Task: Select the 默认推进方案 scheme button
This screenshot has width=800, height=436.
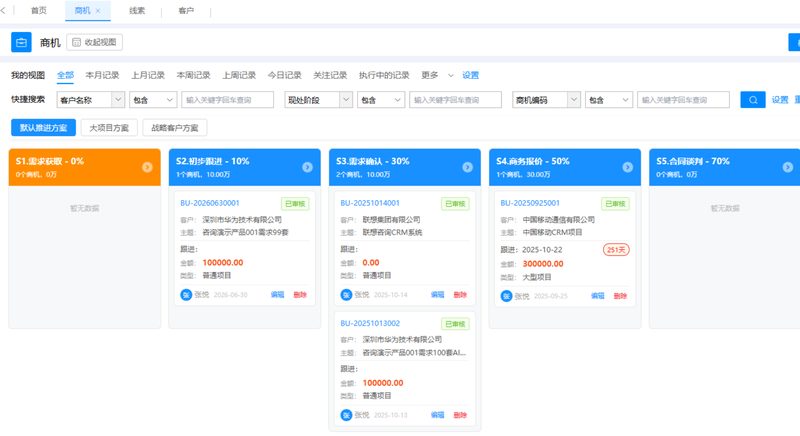Action: 43,127
